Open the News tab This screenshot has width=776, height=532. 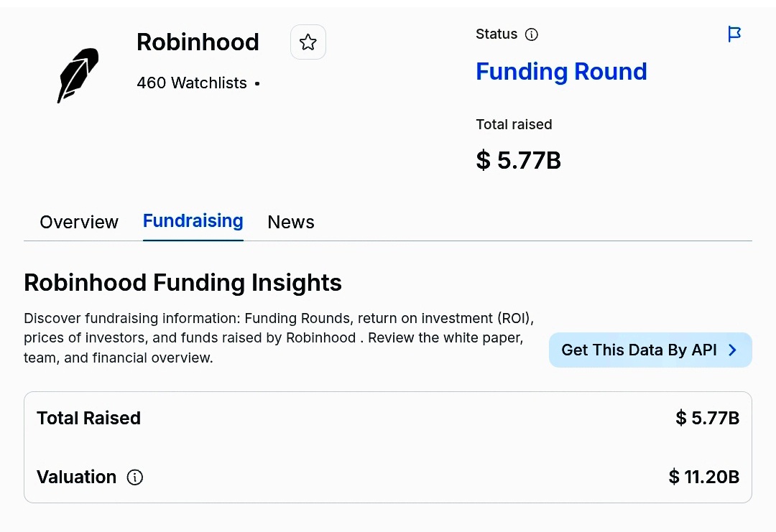(x=291, y=223)
